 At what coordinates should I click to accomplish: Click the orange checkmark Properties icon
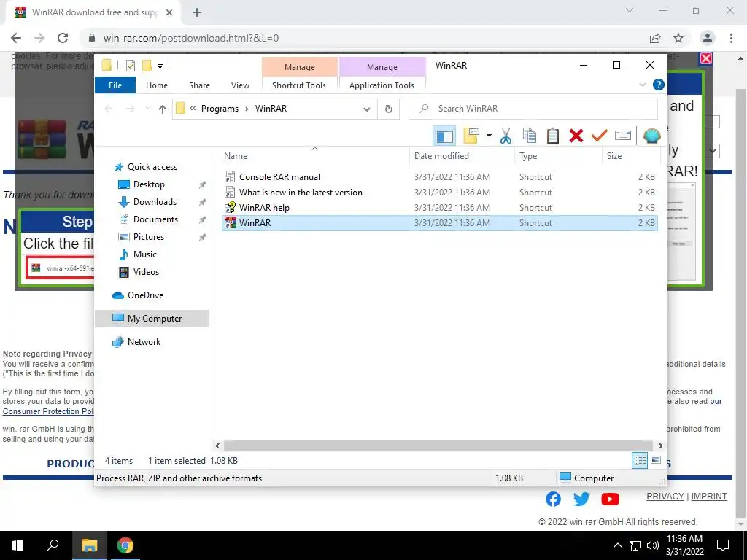(600, 136)
